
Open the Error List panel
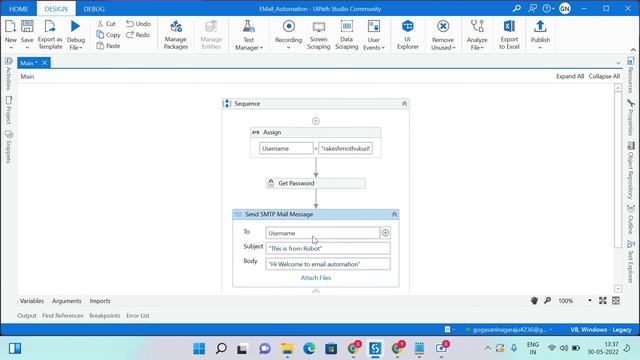[x=138, y=316]
